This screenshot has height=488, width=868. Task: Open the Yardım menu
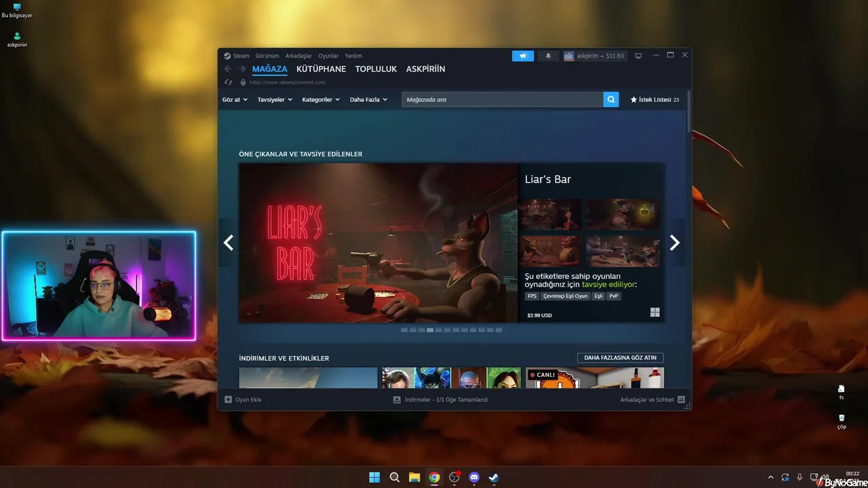coord(353,56)
